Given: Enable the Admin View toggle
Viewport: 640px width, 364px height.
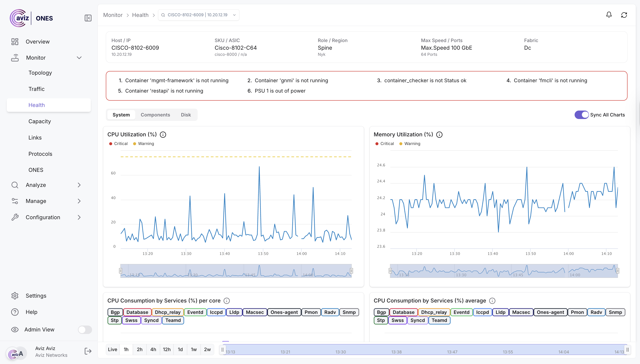Looking at the screenshot, I should coord(85,330).
